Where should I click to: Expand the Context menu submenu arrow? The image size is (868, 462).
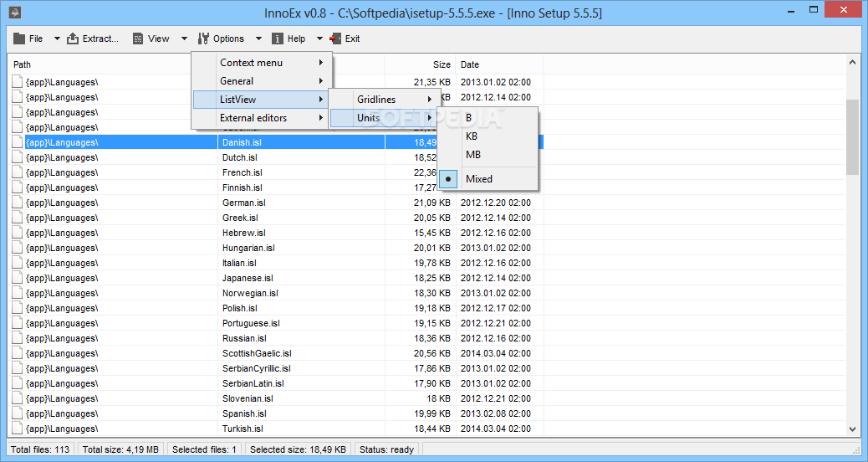[x=321, y=63]
